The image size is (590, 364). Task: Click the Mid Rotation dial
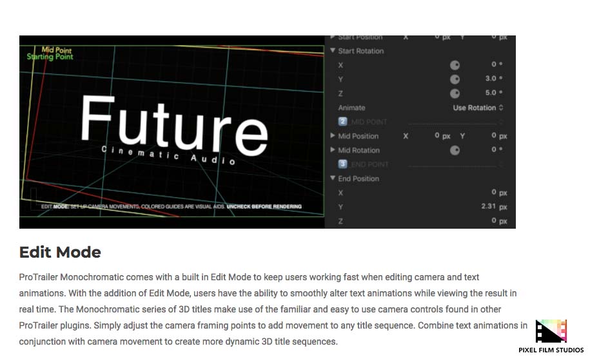pyautogui.click(x=455, y=150)
